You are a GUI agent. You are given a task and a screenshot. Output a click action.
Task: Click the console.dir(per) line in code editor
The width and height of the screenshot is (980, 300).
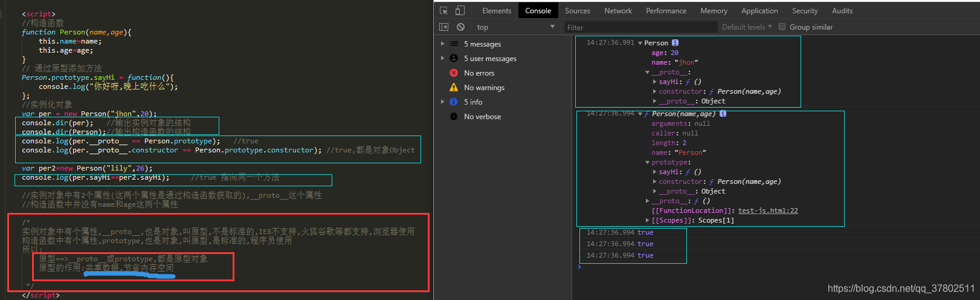pos(106,123)
